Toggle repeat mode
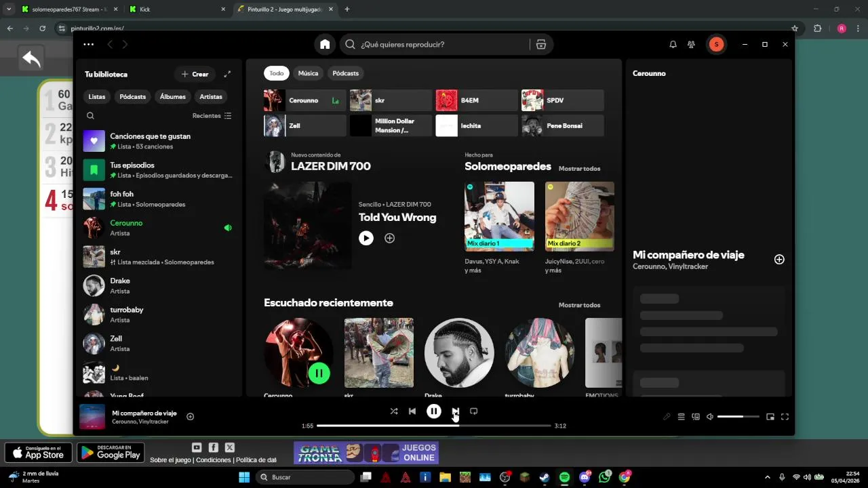The width and height of the screenshot is (868, 488). [x=473, y=411]
